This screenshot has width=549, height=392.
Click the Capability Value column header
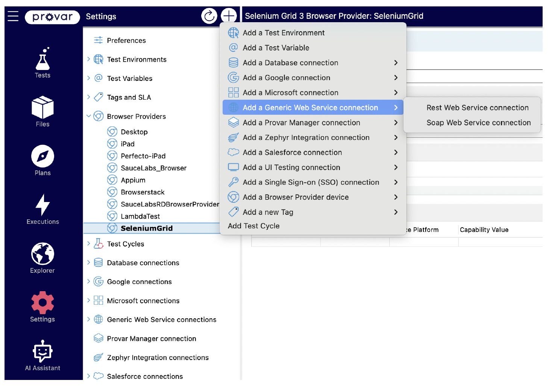(484, 230)
